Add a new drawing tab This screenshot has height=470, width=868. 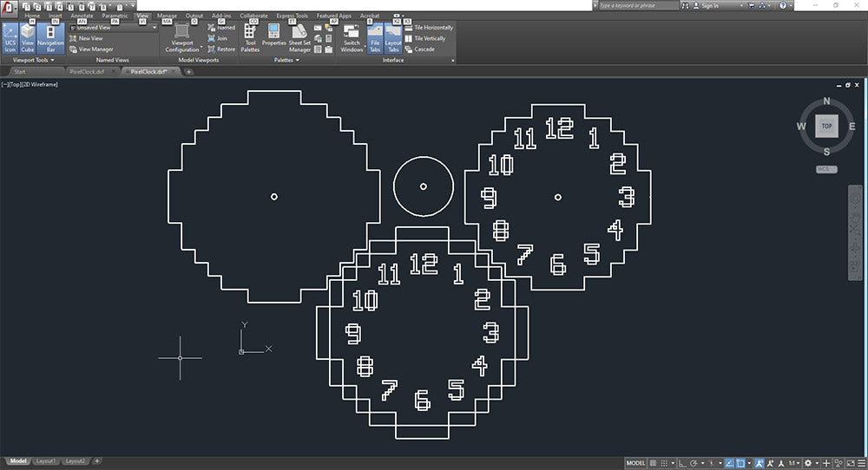point(188,72)
